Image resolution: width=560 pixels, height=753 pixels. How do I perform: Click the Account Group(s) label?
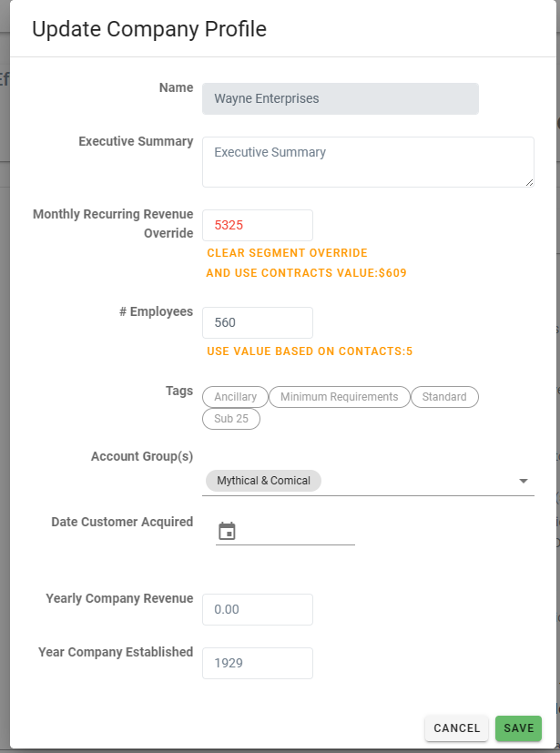tap(142, 456)
